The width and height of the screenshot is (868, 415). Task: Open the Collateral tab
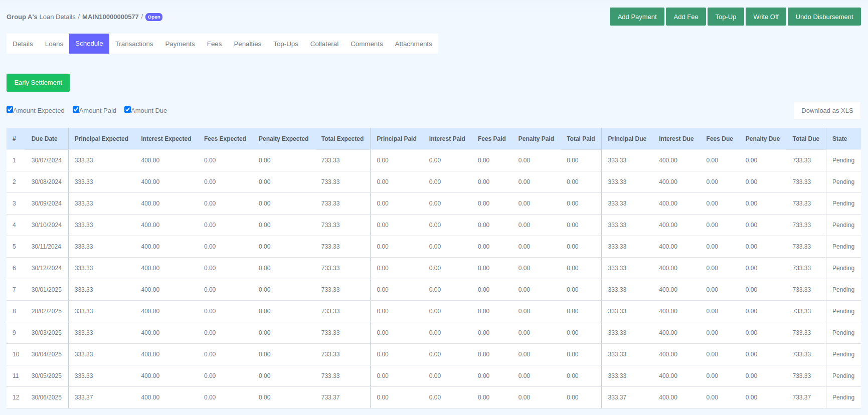pos(324,44)
